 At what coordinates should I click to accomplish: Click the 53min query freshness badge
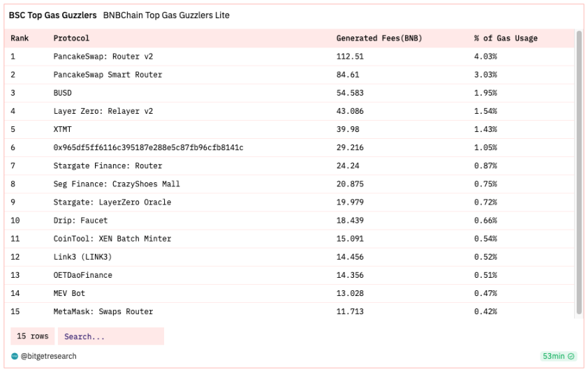(559, 356)
